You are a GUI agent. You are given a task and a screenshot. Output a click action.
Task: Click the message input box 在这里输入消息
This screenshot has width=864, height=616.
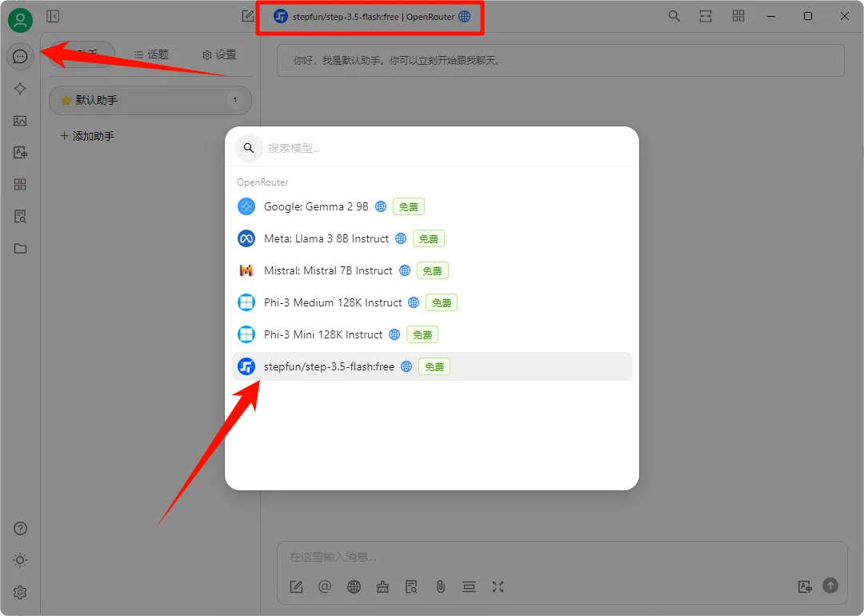coord(562,557)
